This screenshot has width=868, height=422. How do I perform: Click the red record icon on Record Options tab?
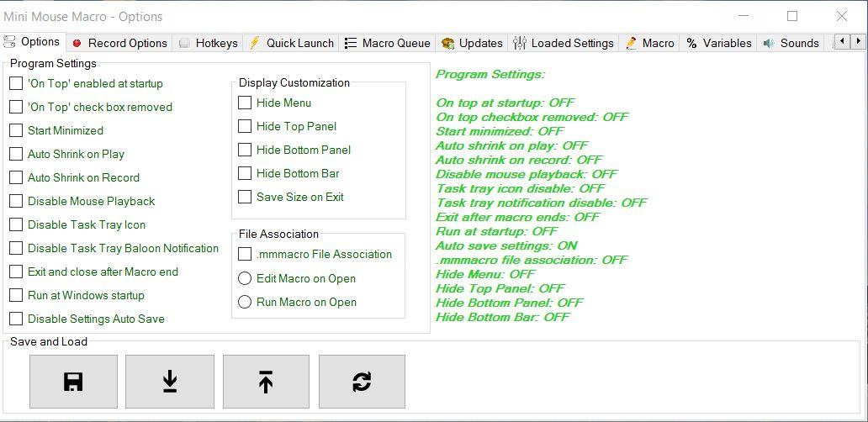tap(77, 43)
